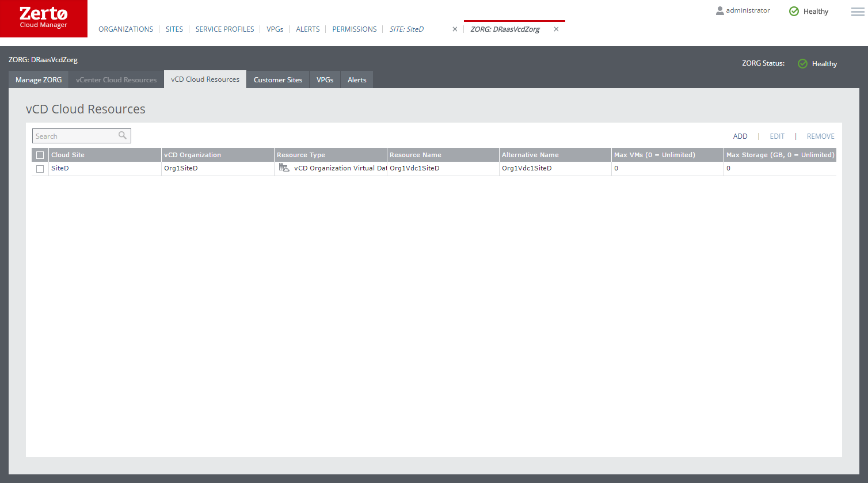Select the vCD Cloud Resources tab
Image resolution: width=868 pixels, height=483 pixels.
click(205, 79)
